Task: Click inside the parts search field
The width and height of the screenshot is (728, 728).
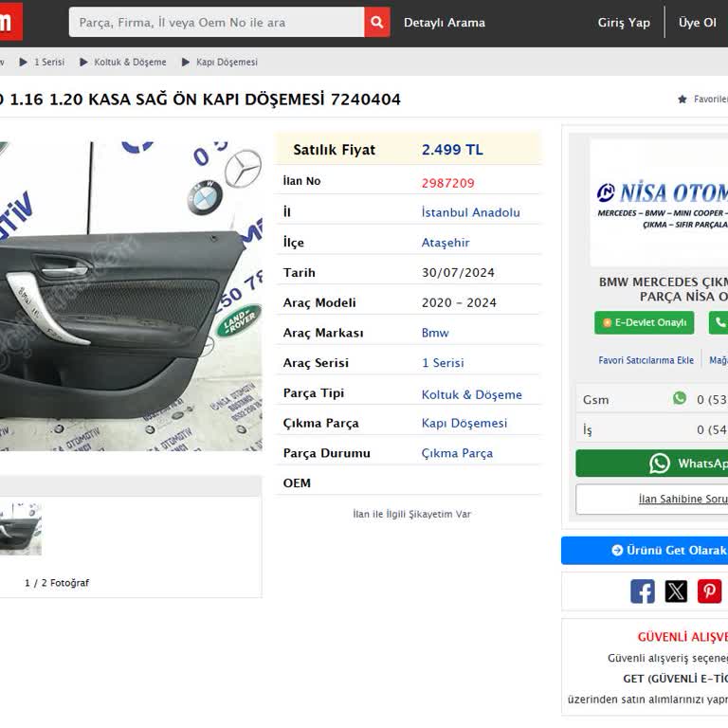Action: [216, 22]
